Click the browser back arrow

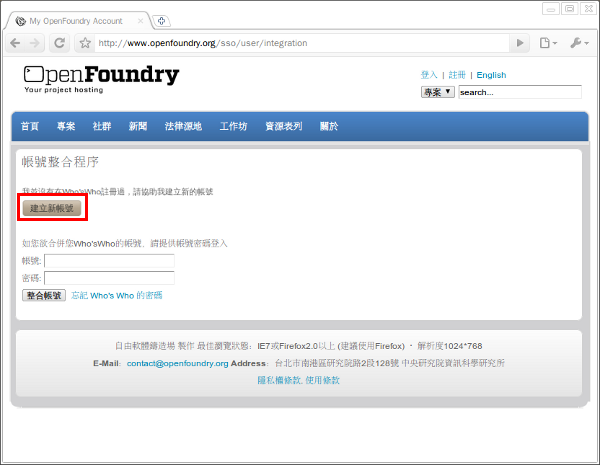[x=15, y=43]
